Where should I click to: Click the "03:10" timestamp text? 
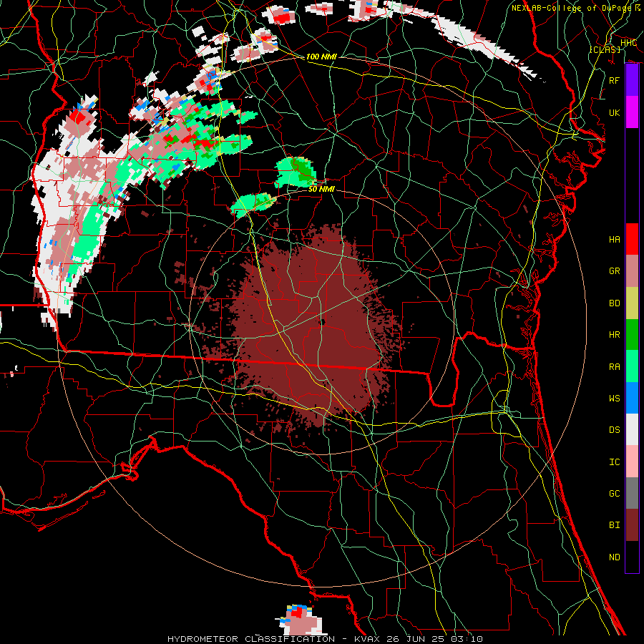pos(468,639)
